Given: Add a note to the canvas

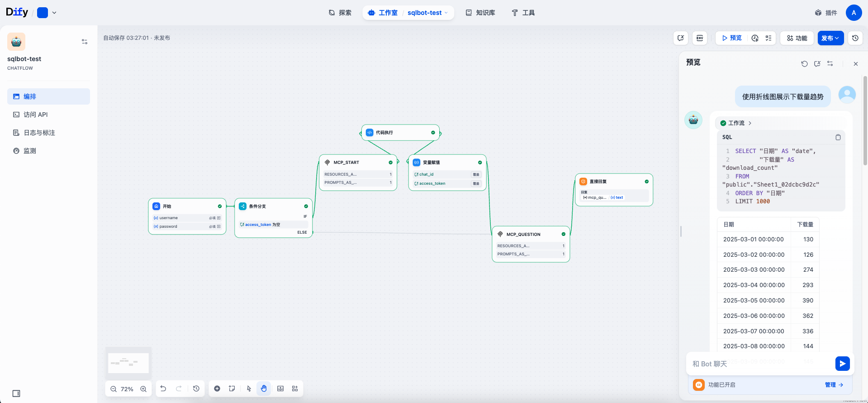Looking at the screenshot, I should [x=232, y=389].
